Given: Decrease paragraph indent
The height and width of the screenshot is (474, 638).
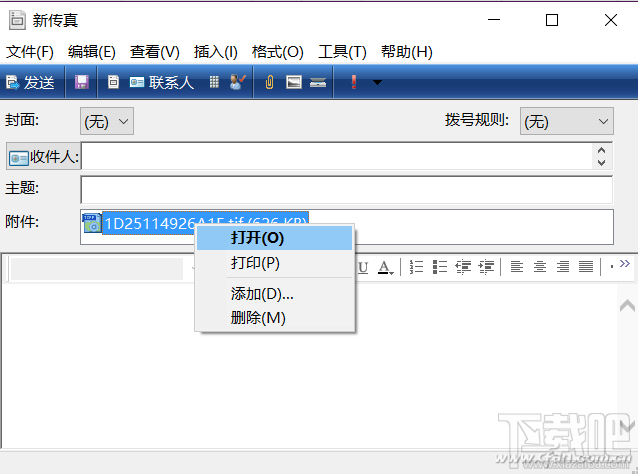Looking at the screenshot, I should [x=463, y=267].
